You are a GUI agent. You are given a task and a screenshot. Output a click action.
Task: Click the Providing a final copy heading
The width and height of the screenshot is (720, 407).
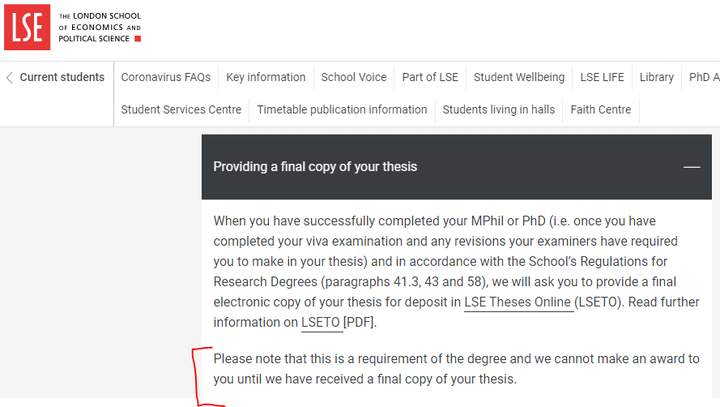tap(315, 167)
